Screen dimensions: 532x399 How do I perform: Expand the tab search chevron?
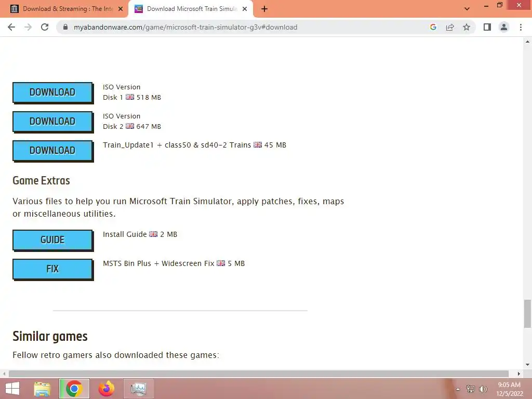click(467, 9)
